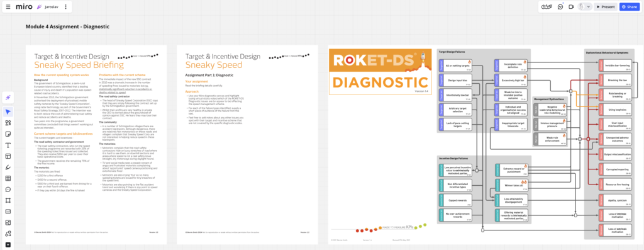Screen dimensions: 644x250
Task: Click the user avatar in top bar
Action: tap(582, 6)
